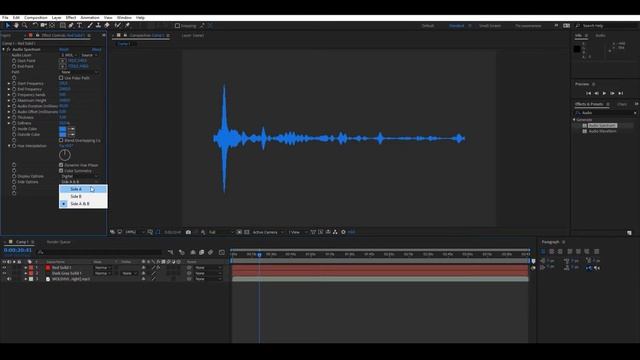Open the Path dropdown set to None
The width and height of the screenshot is (640, 360).
coord(79,72)
